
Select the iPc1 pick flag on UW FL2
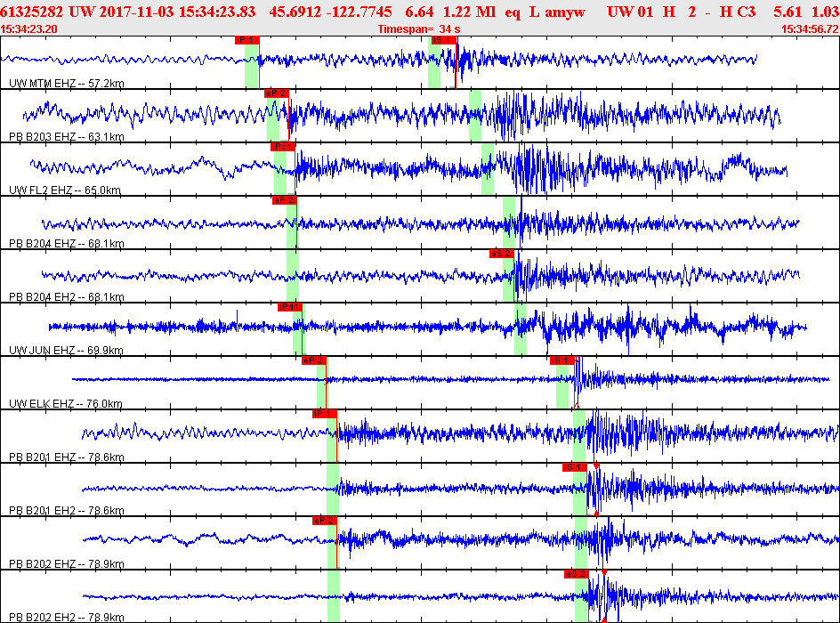pos(282,147)
